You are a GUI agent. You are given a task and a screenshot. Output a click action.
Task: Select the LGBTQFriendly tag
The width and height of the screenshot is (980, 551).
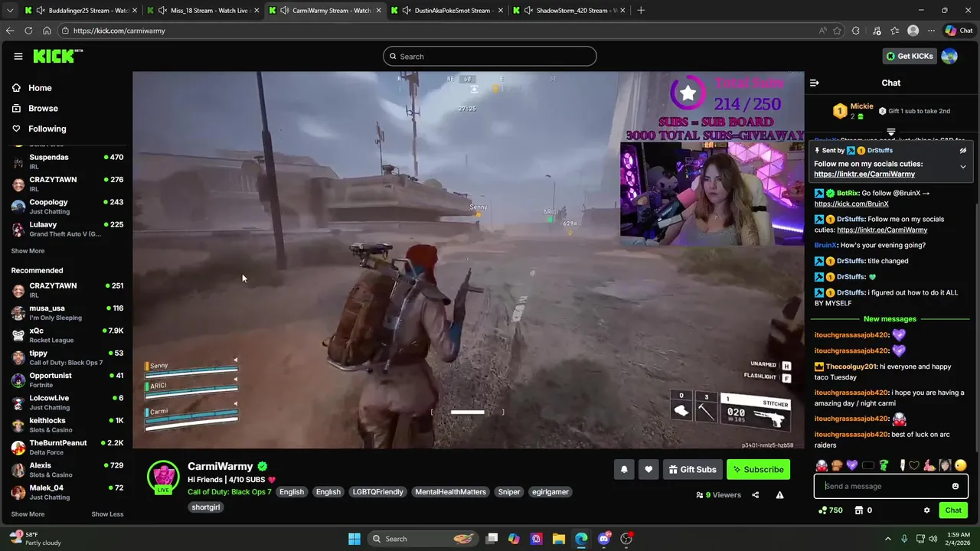377,492
